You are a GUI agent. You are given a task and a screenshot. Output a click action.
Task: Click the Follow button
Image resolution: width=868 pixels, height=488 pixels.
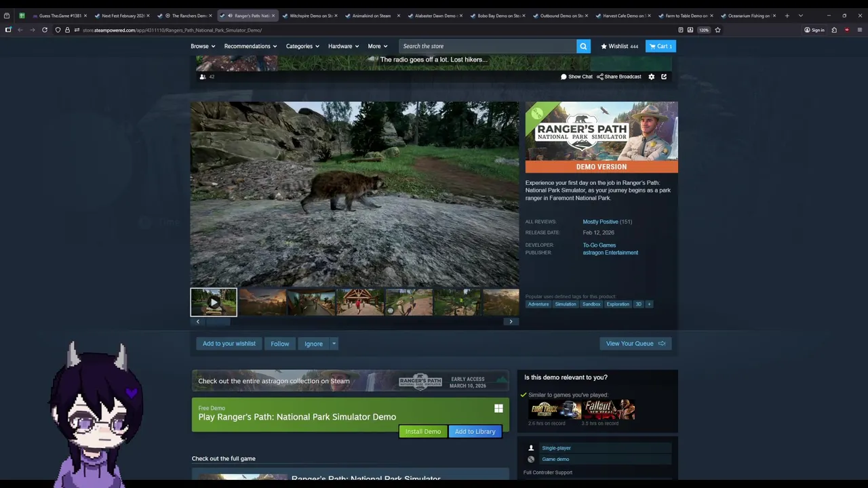pos(279,344)
